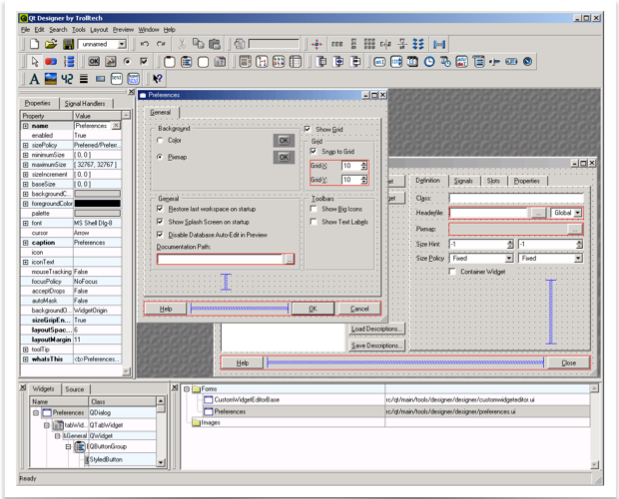The height and width of the screenshot is (499, 619).
Task: Click the Open folder toolbar icon
Action: pyautogui.click(x=50, y=44)
